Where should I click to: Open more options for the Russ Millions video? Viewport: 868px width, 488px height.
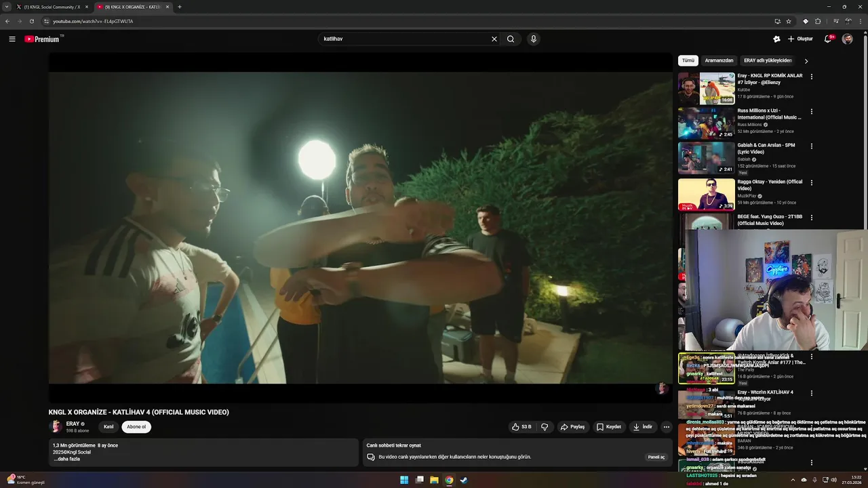(x=812, y=111)
